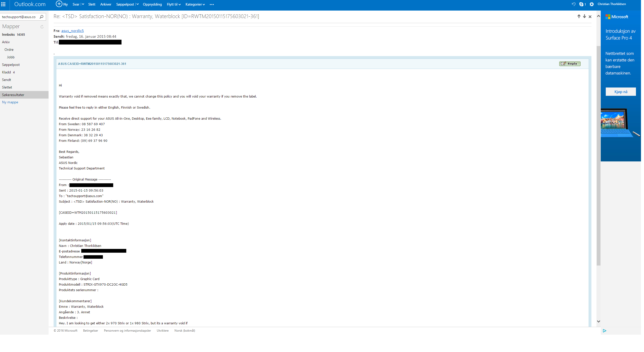Open the app launcher grid icon
The image size is (644, 352).
coord(3,4)
